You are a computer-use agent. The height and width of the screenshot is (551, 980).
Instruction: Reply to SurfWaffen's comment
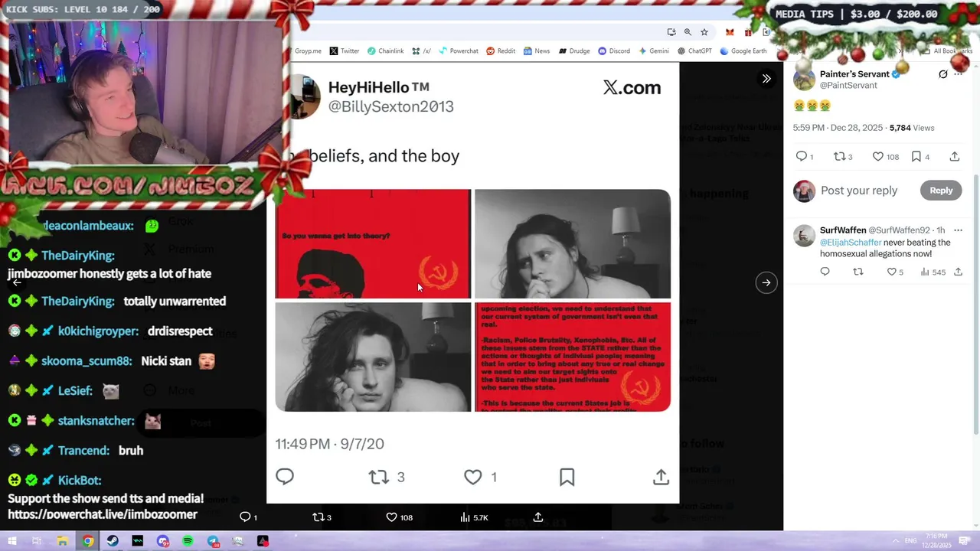pos(825,272)
